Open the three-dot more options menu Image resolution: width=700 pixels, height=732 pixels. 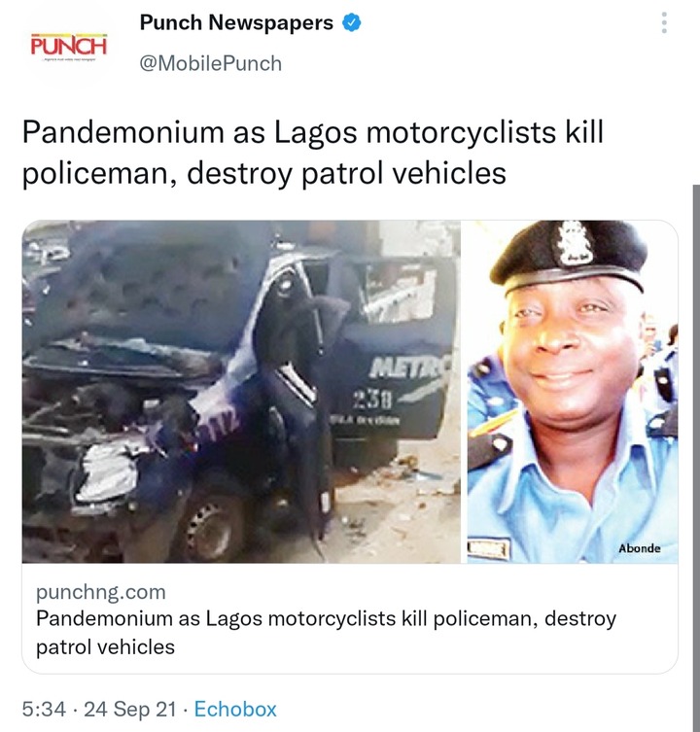664,22
